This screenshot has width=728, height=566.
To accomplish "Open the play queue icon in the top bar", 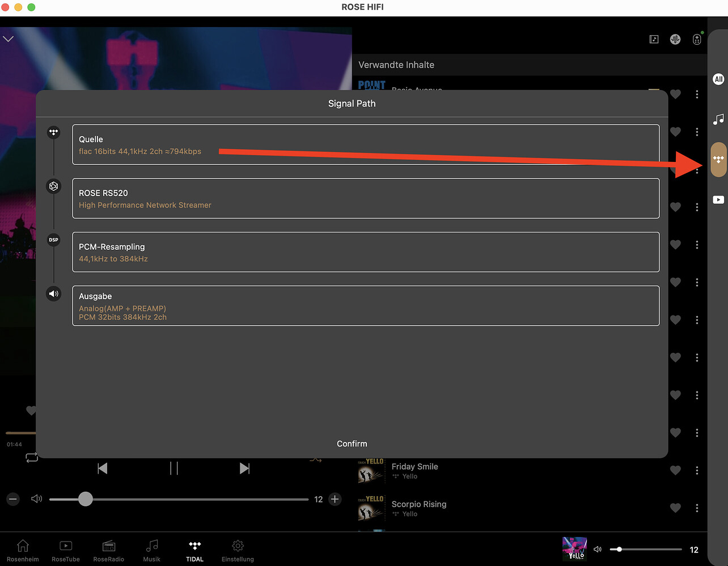I will [654, 39].
